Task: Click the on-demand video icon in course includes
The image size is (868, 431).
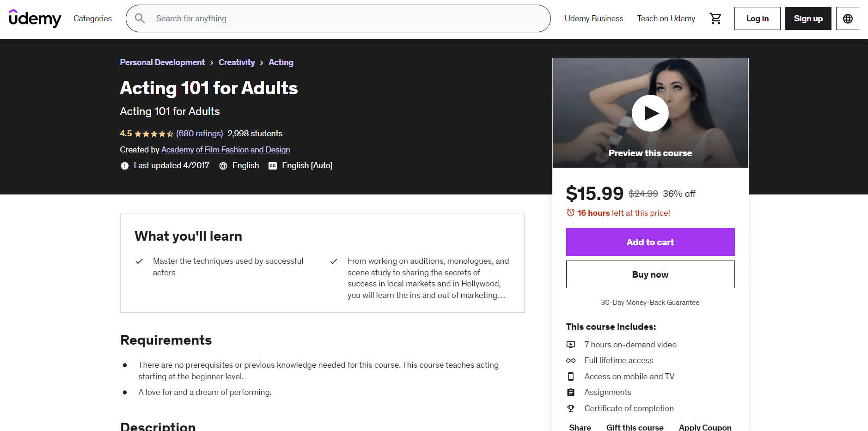Action: (x=571, y=344)
